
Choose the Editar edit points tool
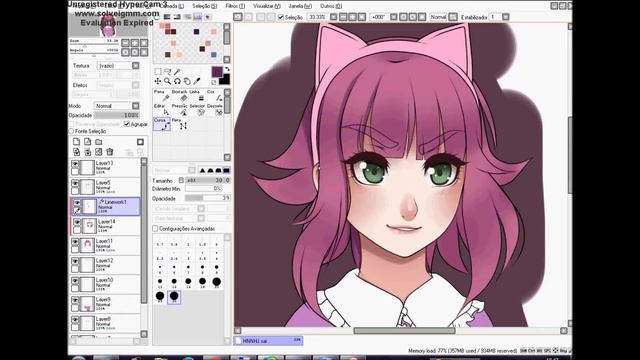[162, 110]
